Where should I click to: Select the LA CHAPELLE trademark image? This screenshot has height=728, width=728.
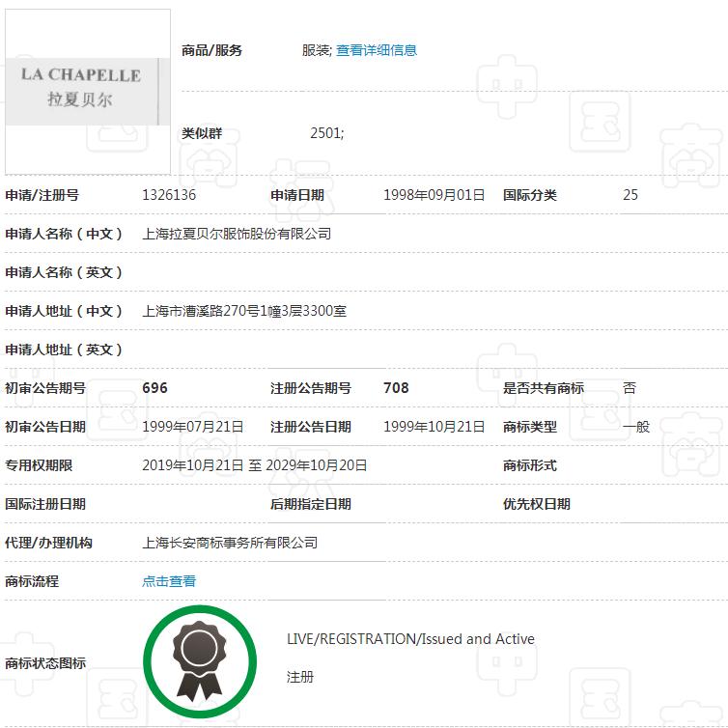[88, 92]
